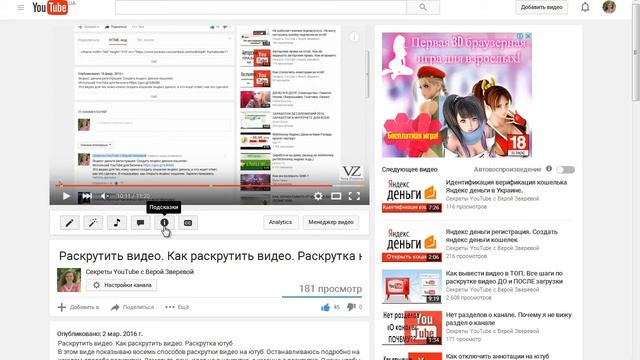Open the annotations speech bubble tool
The width and height of the screenshot is (640, 360).
140,222
